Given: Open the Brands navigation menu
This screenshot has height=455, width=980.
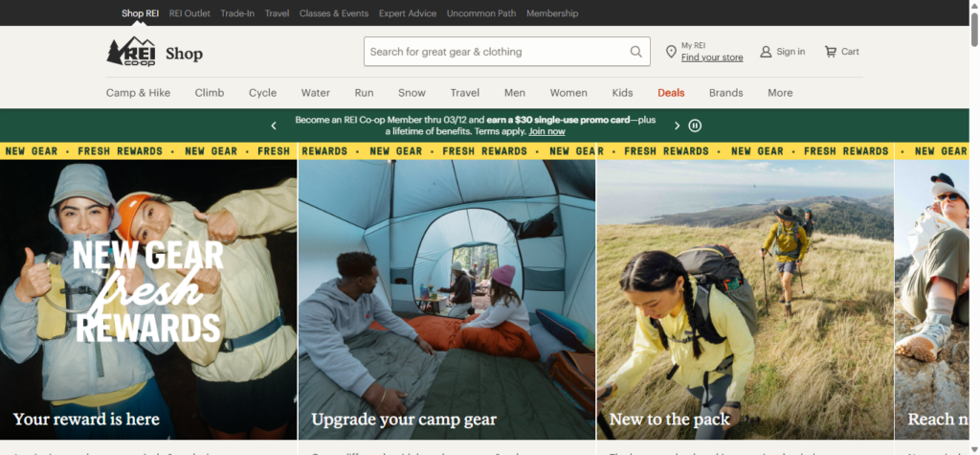Looking at the screenshot, I should click(x=725, y=93).
